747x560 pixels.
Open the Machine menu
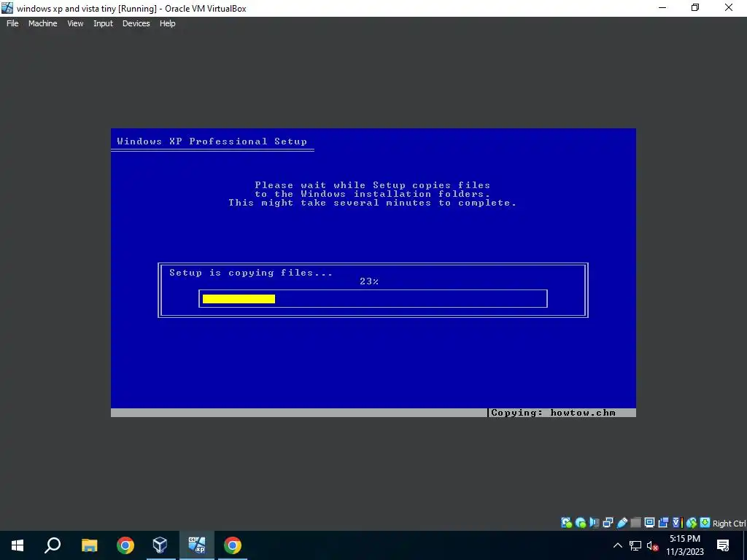pos(43,23)
